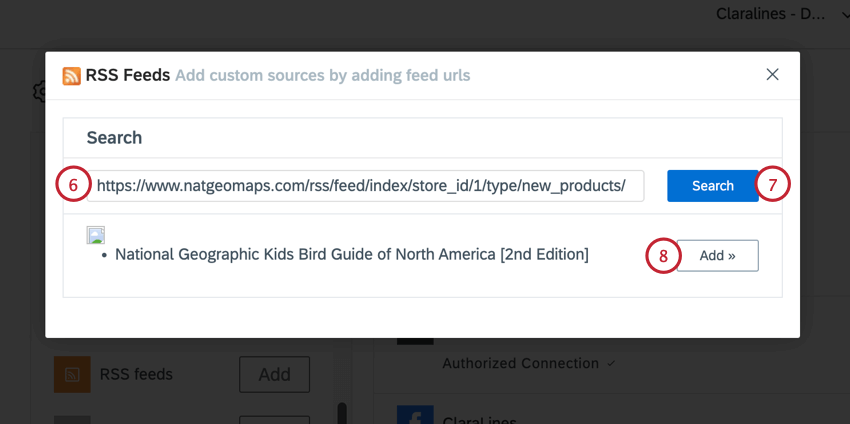
Task: Click the RSS feeds label in source list
Action: [x=136, y=374]
